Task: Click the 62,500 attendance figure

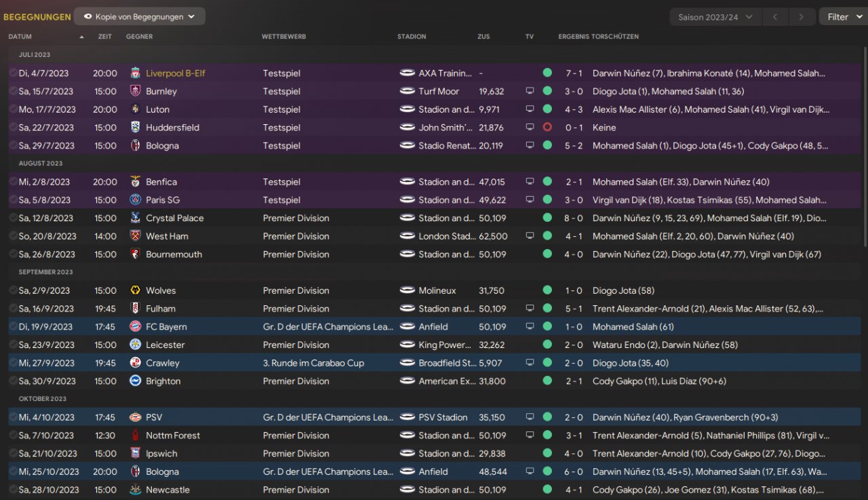Action: [x=493, y=236]
